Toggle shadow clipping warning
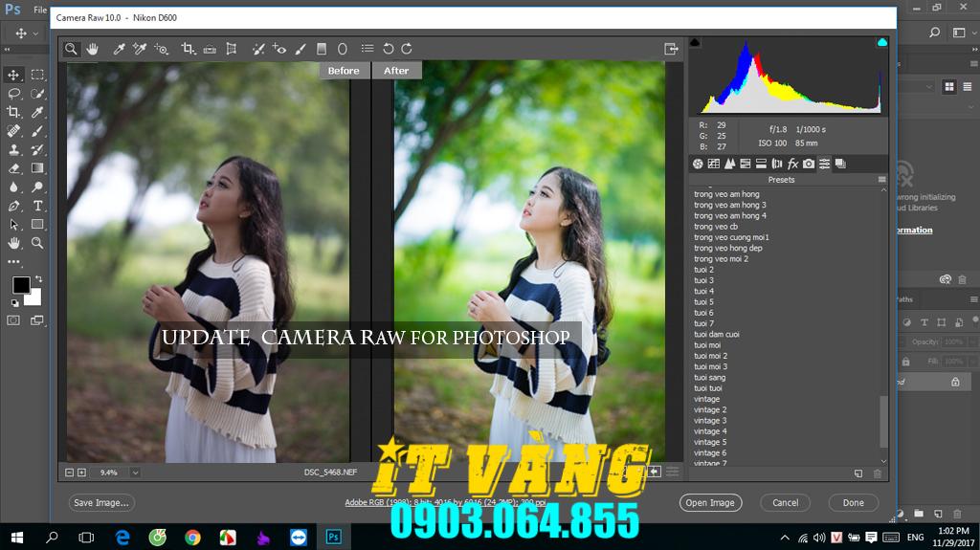 coord(695,42)
